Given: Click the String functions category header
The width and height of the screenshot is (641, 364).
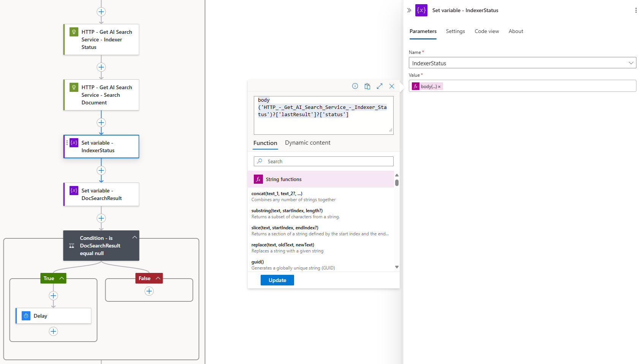Looking at the screenshot, I should pos(321,179).
